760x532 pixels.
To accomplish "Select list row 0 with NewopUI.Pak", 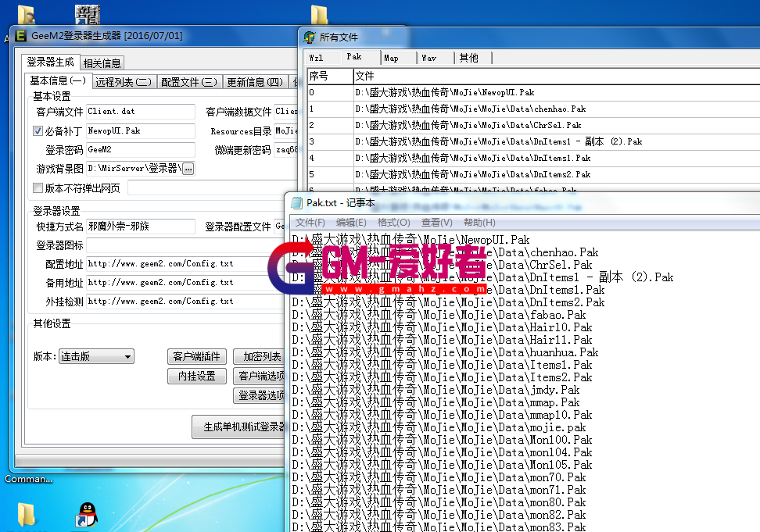I will pyautogui.click(x=534, y=92).
